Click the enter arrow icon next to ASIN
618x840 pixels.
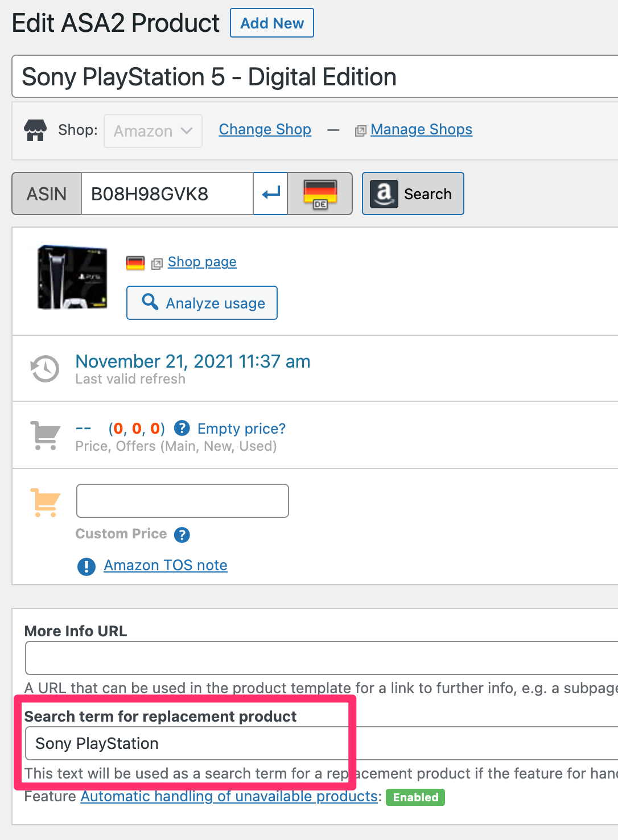pos(270,193)
